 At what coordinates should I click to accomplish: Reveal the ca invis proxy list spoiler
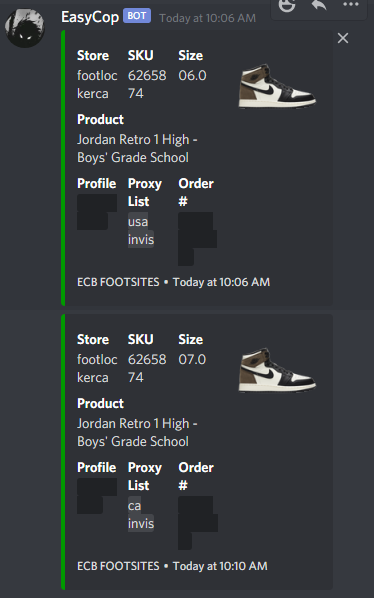141,514
